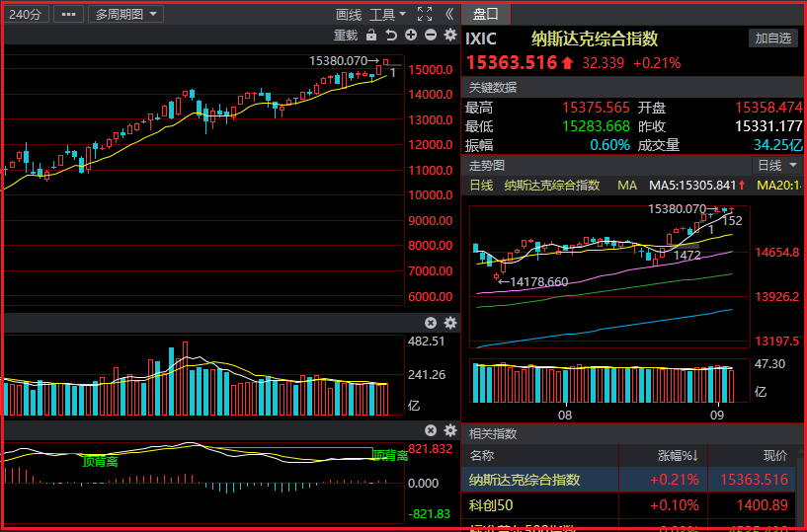Open volume panel settings gear
Viewport: 807px width, 532px height.
450,323
